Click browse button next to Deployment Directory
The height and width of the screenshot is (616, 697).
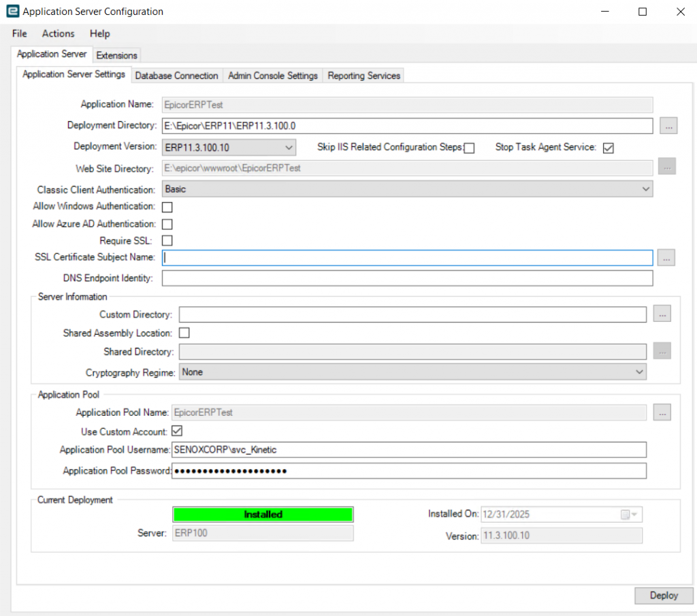point(668,125)
